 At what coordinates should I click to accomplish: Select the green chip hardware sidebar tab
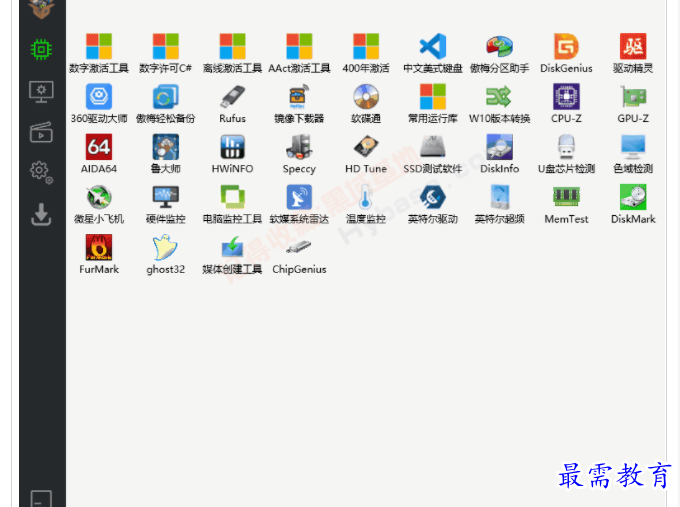tap(41, 49)
